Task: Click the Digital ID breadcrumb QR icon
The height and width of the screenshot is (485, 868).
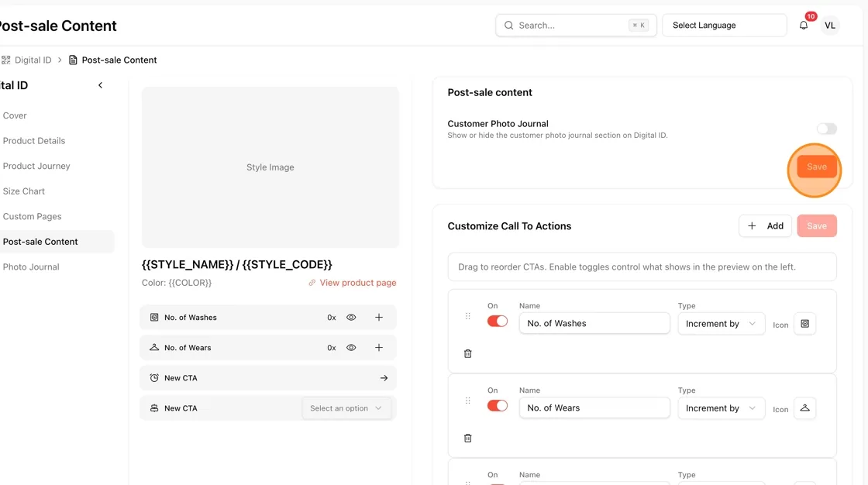Action: pyautogui.click(x=5, y=60)
